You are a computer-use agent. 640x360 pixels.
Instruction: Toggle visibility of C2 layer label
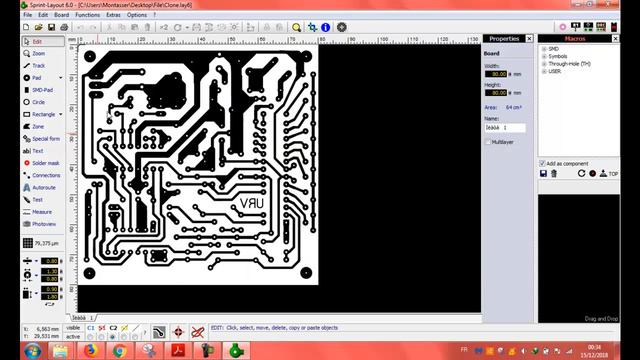(x=113, y=328)
